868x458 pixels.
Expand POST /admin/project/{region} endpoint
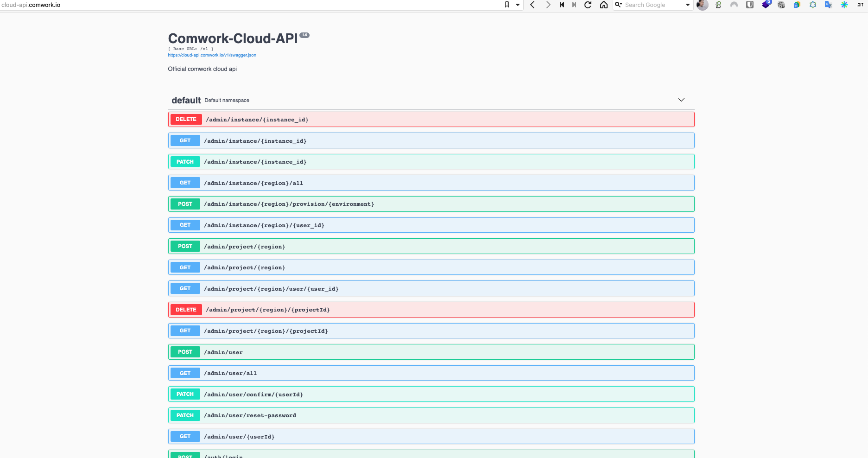pyautogui.click(x=431, y=246)
